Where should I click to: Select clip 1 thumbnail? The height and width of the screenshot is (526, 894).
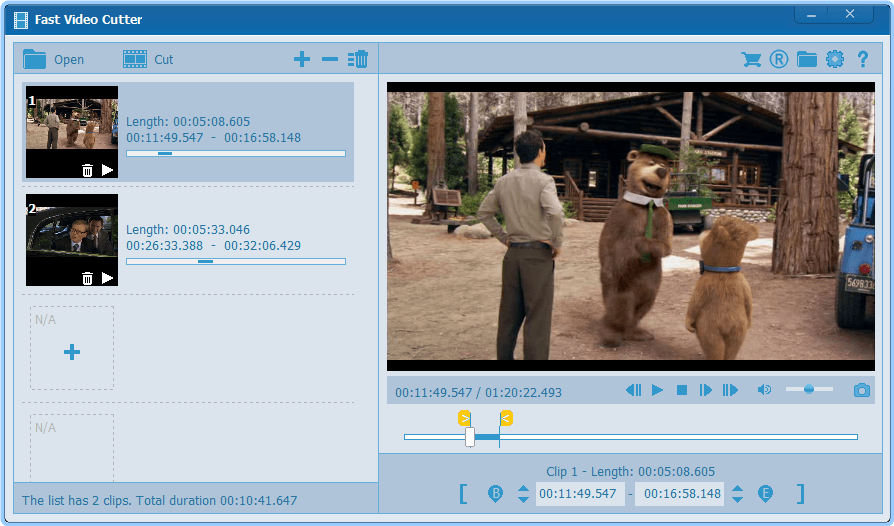point(72,132)
